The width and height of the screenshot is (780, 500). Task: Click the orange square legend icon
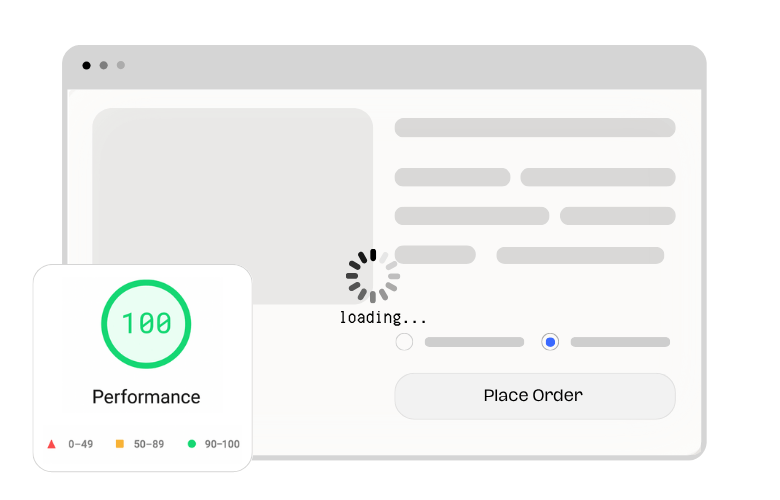120,444
